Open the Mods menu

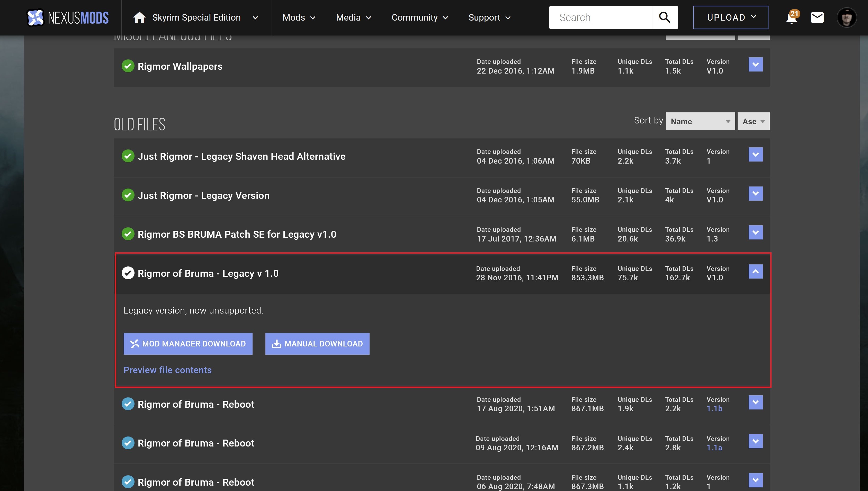(x=299, y=17)
